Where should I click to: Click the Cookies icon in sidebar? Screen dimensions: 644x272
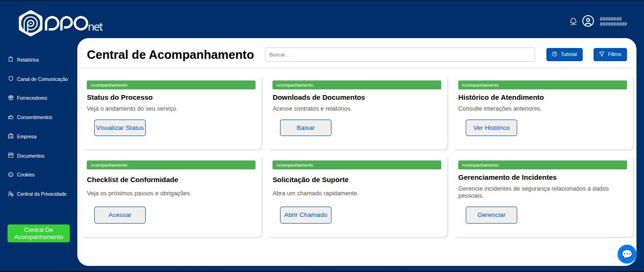click(11, 175)
